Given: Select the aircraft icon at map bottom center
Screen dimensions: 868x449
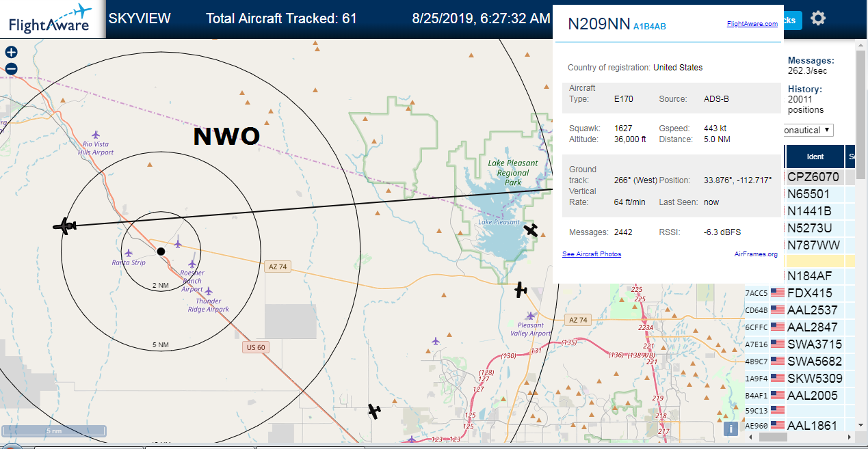Looking at the screenshot, I should [x=373, y=411].
